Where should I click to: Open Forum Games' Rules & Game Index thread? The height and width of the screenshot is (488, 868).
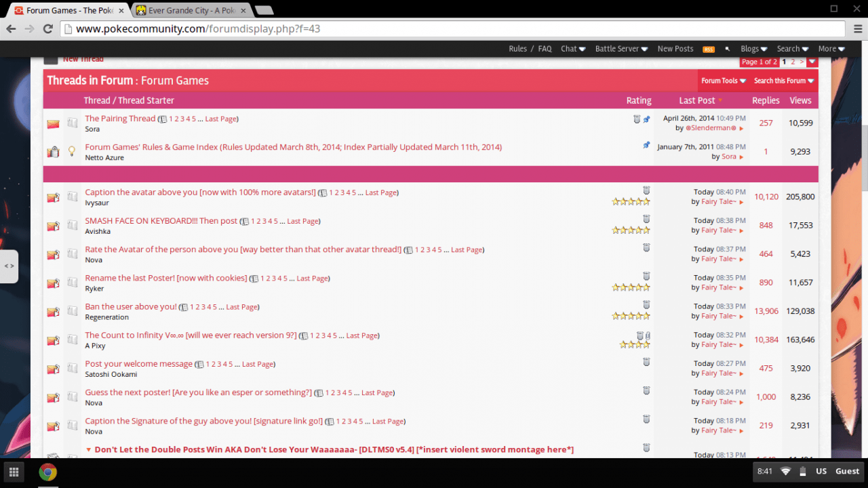coord(293,147)
